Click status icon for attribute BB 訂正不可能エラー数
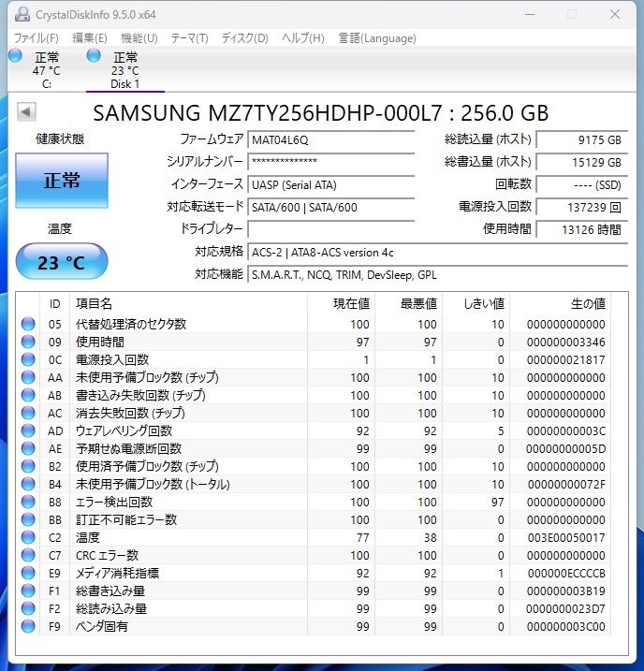This screenshot has width=644, height=671. pyautogui.click(x=28, y=519)
